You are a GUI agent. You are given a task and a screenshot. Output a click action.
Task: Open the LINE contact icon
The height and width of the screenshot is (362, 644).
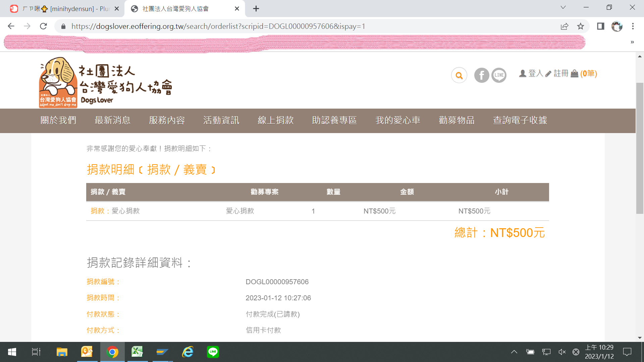pos(499,75)
